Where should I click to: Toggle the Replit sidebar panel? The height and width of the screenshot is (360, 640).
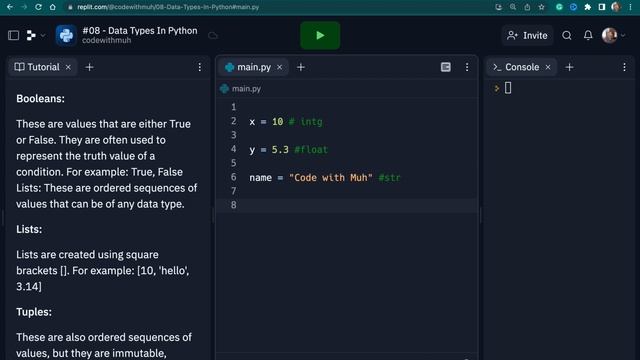click(x=13, y=36)
